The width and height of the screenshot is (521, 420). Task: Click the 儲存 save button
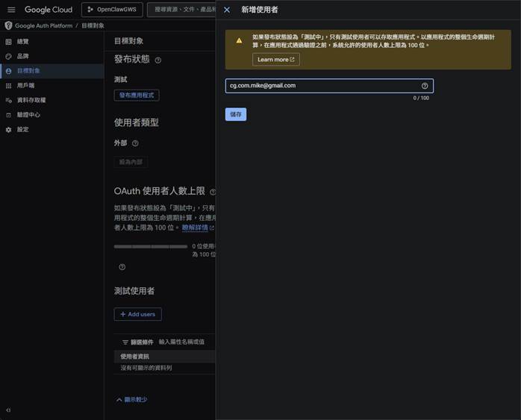pyautogui.click(x=236, y=114)
